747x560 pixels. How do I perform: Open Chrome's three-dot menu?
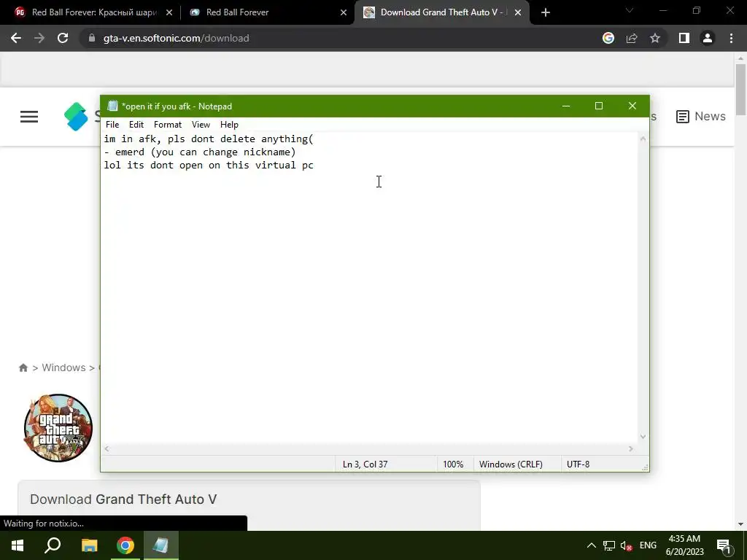pyautogui.click(x=731, y=38)
